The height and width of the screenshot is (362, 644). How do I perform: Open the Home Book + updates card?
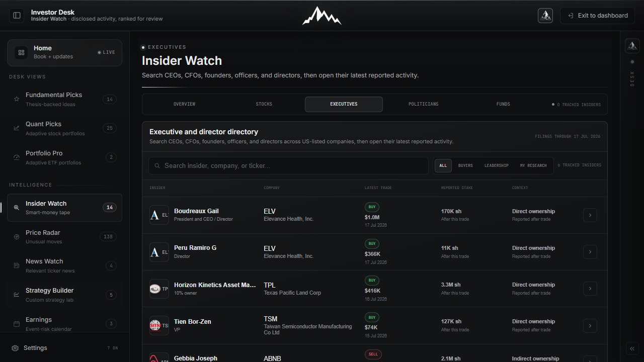click(64, 53)
